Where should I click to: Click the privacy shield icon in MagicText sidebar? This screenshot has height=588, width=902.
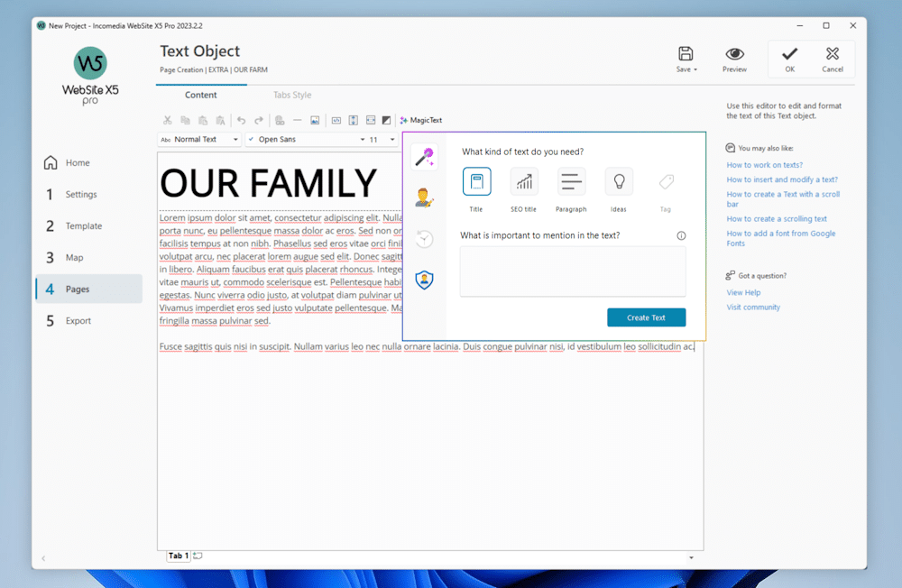click(424, 280)
